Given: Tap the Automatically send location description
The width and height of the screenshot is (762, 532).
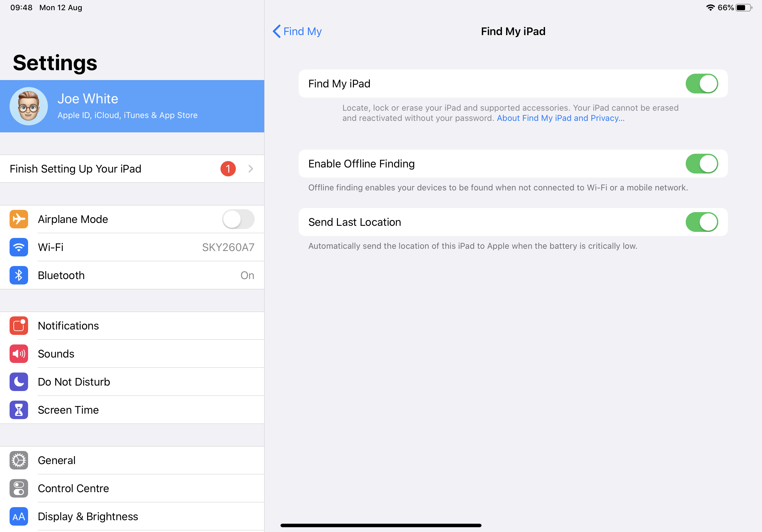Looking at the screenshot, I should (x=473, y=246).
